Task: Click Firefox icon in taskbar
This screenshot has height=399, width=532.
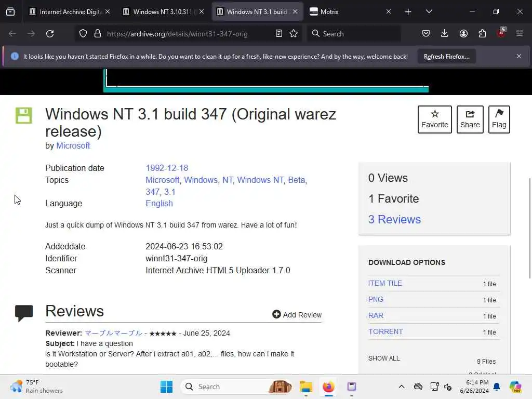Action: [328, 387]
